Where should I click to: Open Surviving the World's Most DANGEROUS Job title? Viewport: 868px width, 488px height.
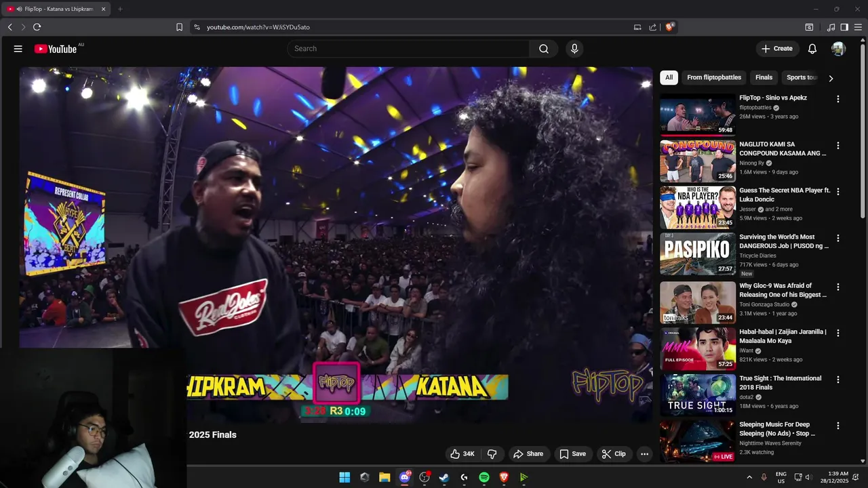coord(784,241)
